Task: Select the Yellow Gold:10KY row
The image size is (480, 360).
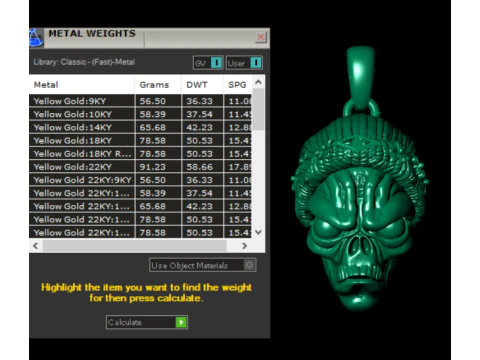Action: click(140, 114)
